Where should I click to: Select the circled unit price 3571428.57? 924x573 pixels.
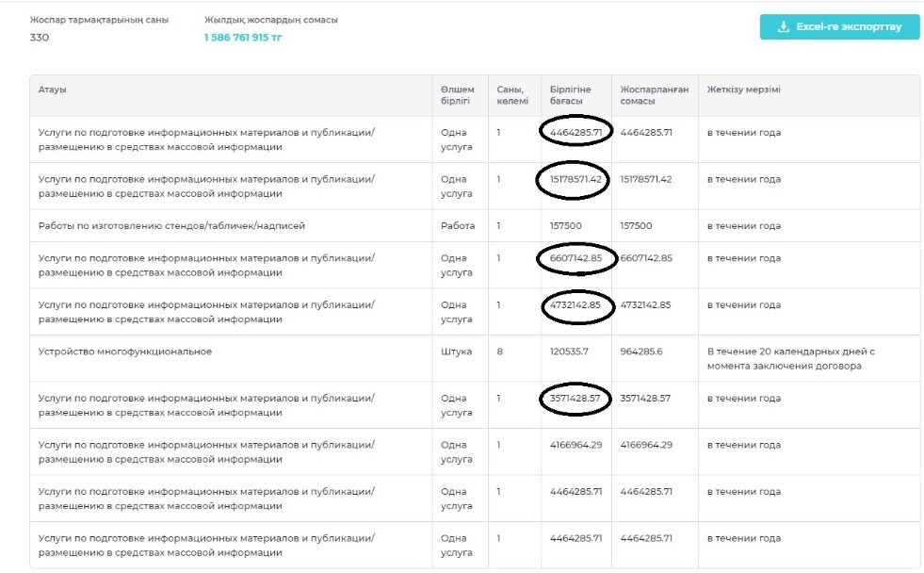tap(575, 399)
